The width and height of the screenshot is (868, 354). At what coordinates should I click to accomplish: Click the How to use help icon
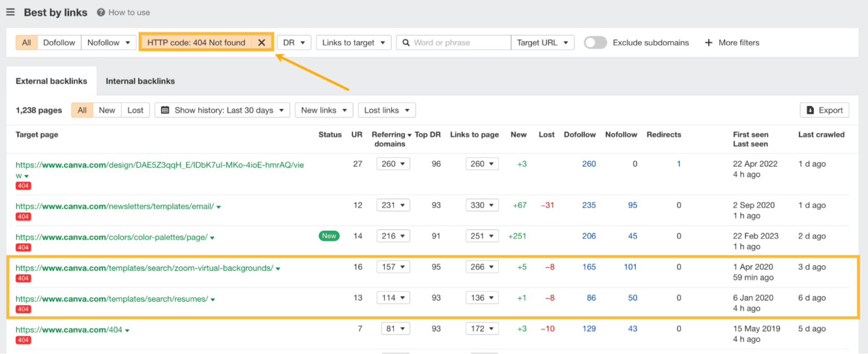(x=100, y=12)
